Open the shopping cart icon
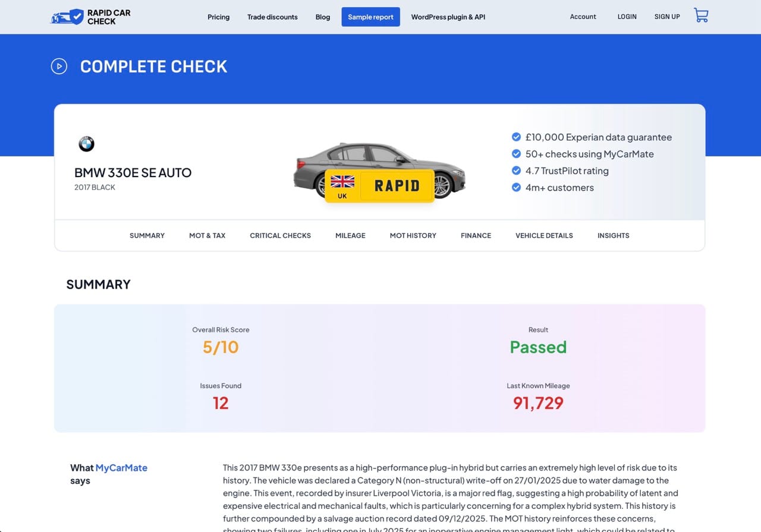This screenshot has height=532, width=761. pyautogui.click(x=701, y=16)
